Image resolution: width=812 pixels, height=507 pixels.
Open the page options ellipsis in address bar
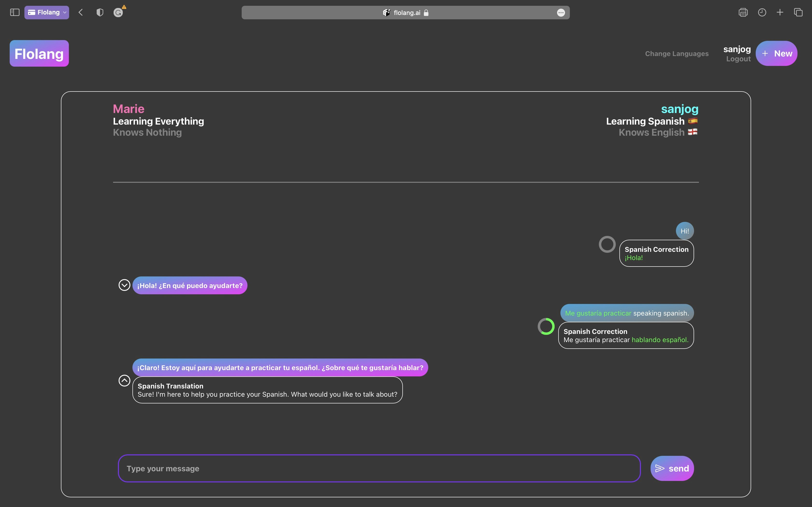(x=561, y=13)
